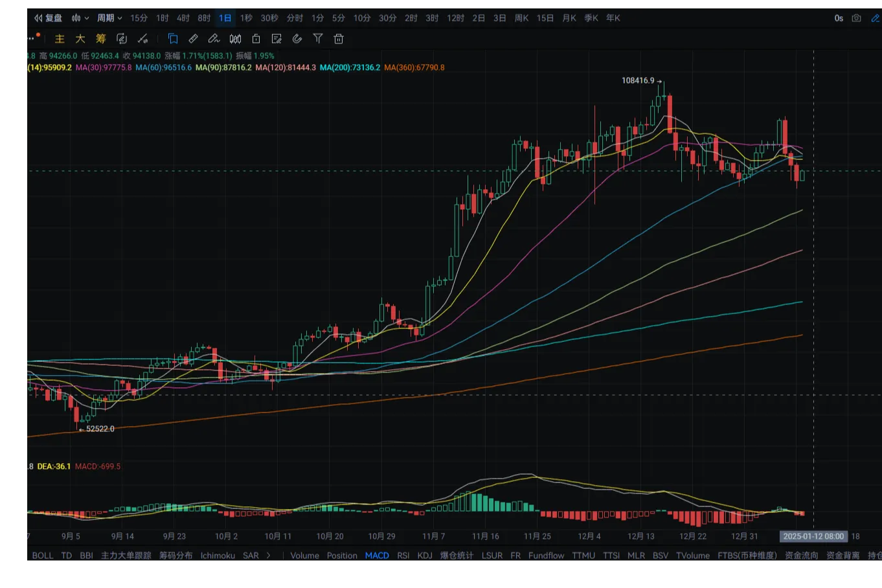Image resolution: width=882 pixels, height=588 pixels.
Task: Toggle the BOLL main indicator
Action: [43, 556]
